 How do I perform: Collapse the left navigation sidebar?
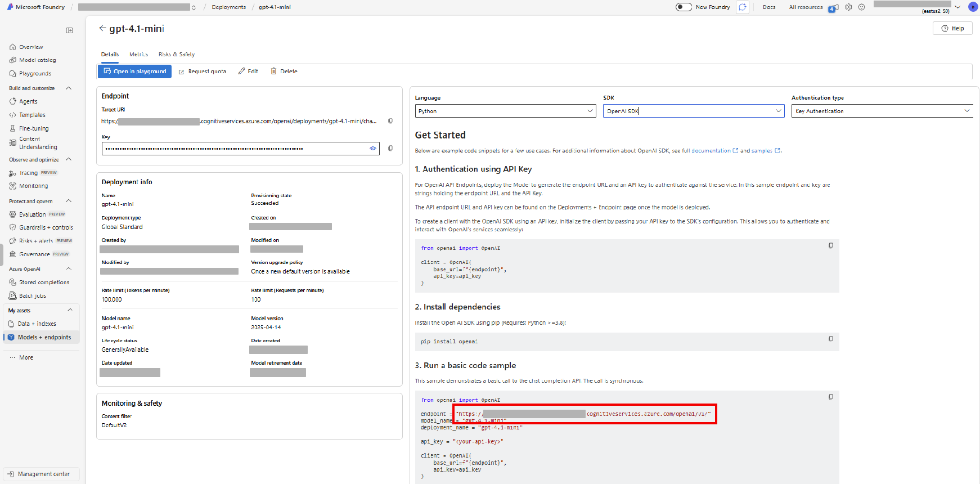coord(69,30)
